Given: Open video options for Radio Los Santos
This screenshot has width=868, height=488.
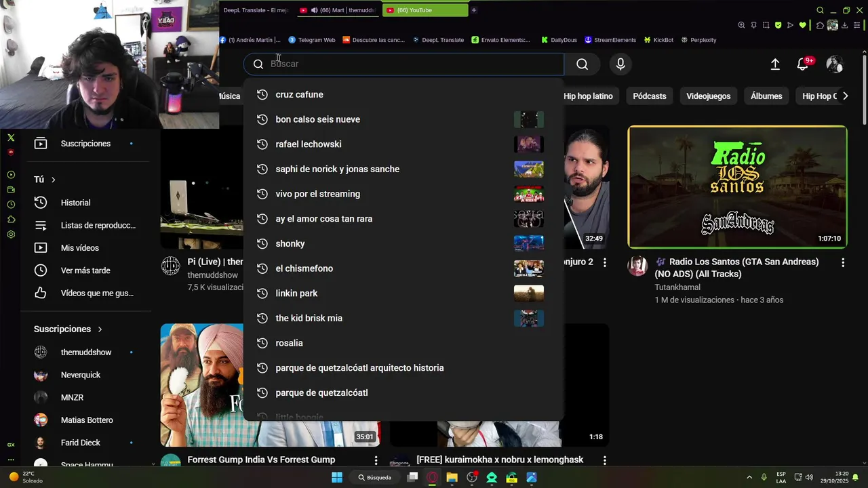Looking at the screenshot, I should [843, 262].
